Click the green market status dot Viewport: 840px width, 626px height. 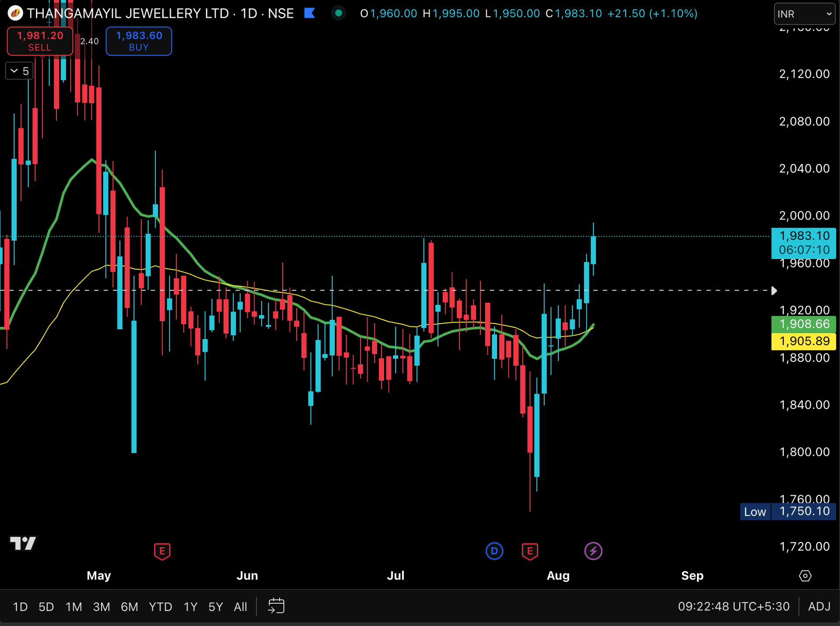coord(338,14)
